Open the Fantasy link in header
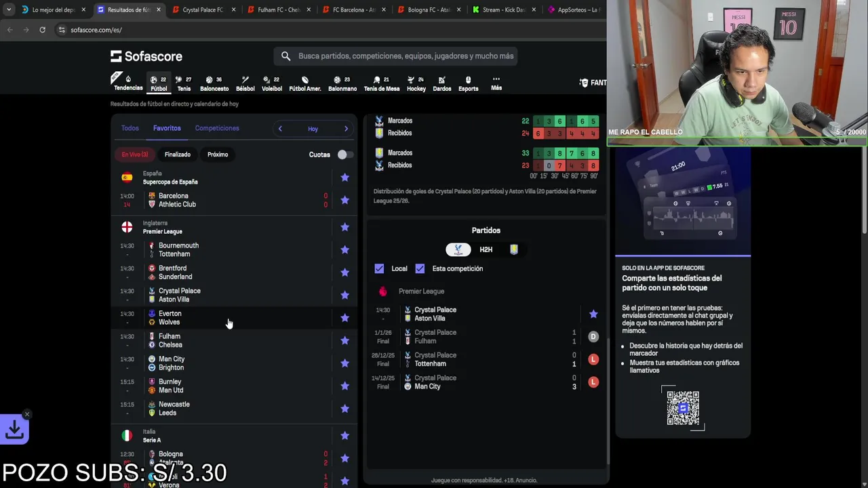The height and width of the screenshot is (488, 868). 593,83
